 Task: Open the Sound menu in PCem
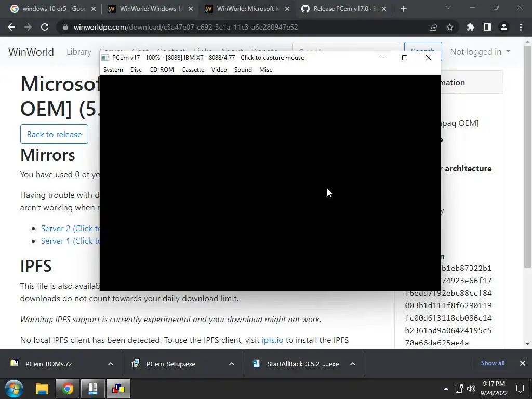(x=243, y=70)
